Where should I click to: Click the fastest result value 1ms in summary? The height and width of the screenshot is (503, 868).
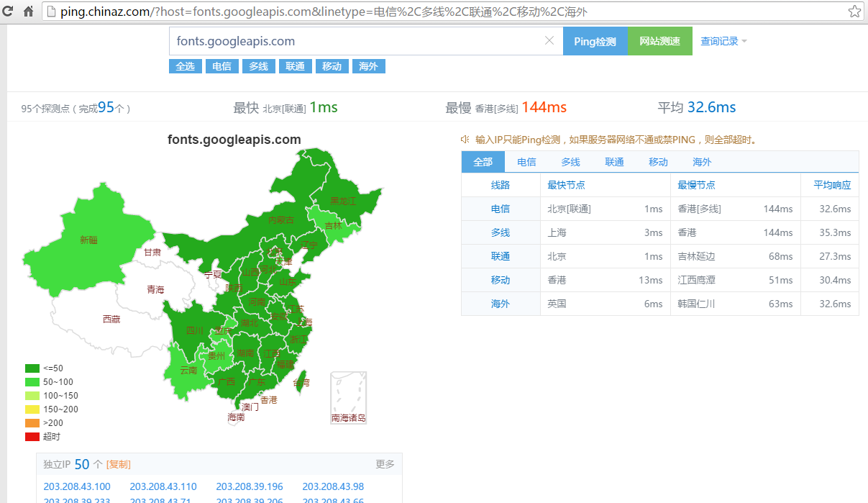pyautogui.click(x=324, y=107)
